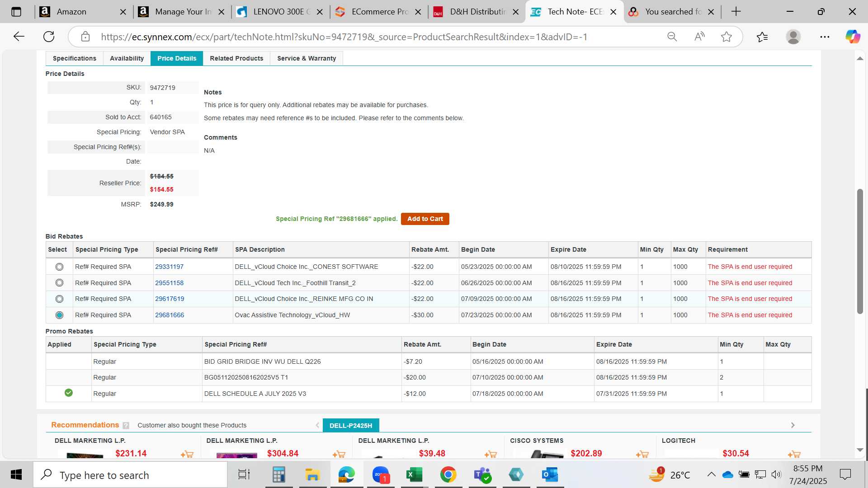Open the tab actions menu icon
The width and height of the screenshot is (868, 488).
[16, 12]
